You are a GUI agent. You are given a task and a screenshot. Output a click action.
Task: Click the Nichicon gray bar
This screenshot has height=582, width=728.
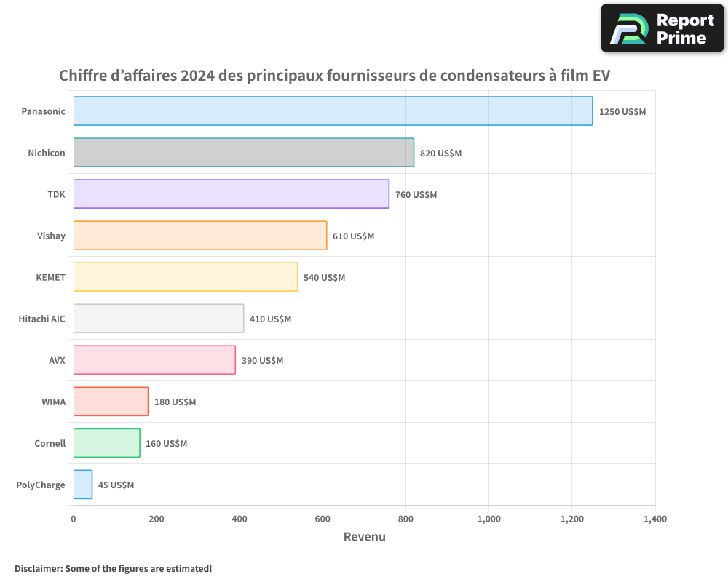[243, 153]
